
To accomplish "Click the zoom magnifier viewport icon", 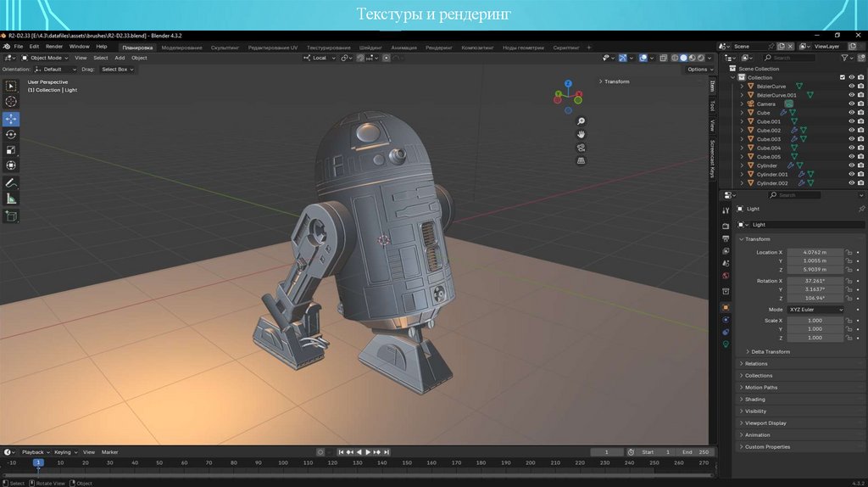I will click(x=581, y=120).
